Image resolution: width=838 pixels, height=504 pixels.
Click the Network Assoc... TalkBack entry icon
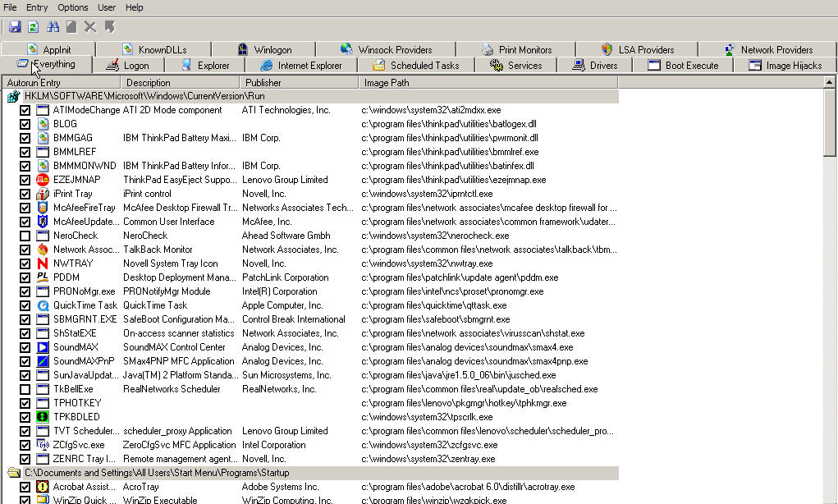(43, 250)
